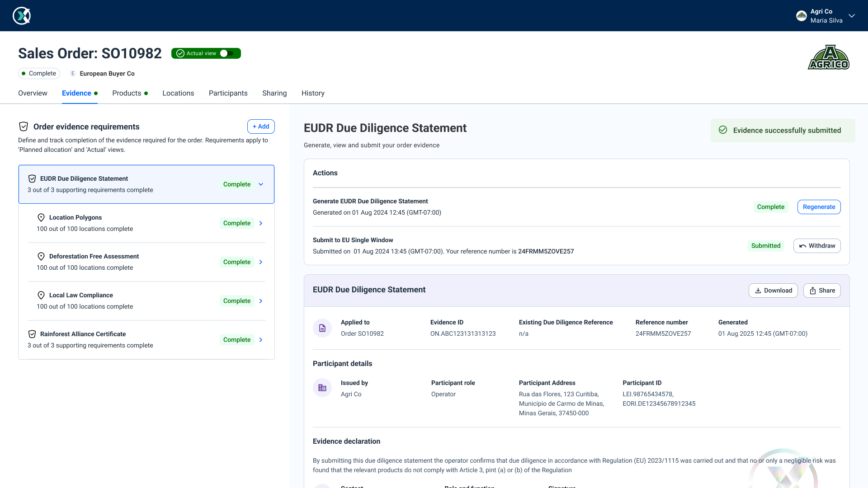The height and width of the screenshot is (488, 868).
Task: Click the Participant ID LEI.98765434578 value
Action: pos(648,394)
